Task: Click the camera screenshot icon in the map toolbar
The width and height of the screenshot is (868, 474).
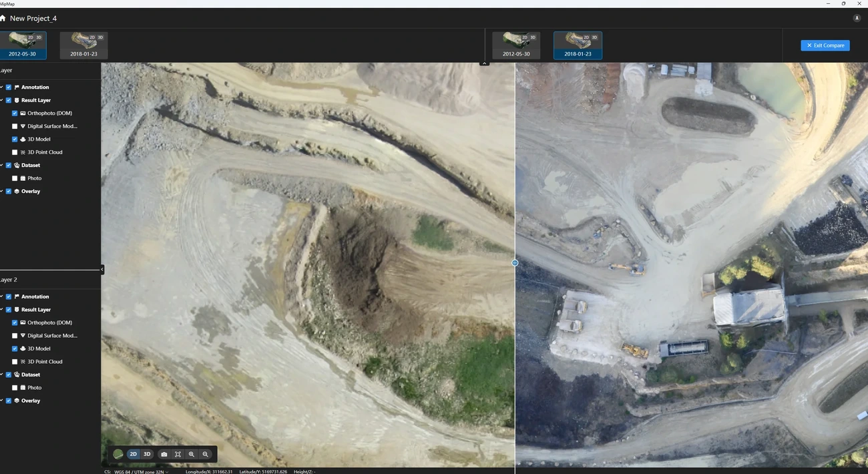Action: pyautogui.click(x=164, y=454)
